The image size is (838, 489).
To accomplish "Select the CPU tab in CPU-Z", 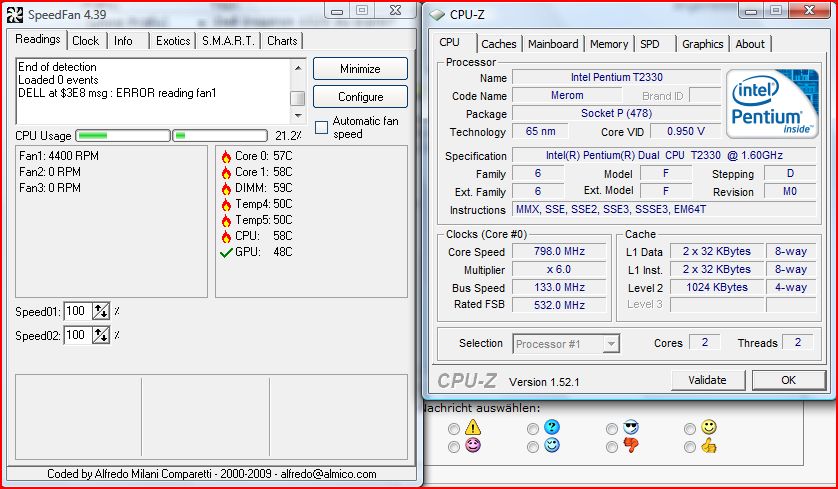I will 449,42.
